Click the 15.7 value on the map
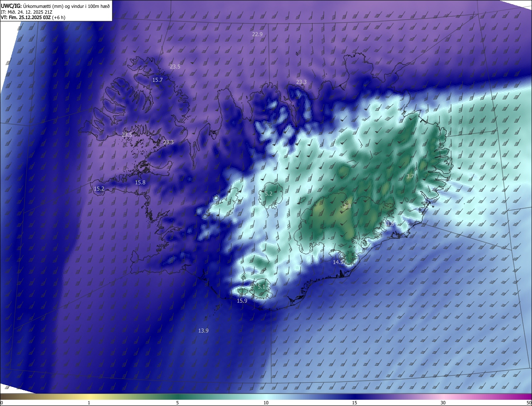Image resolution: width=532 pixels, height=406 pixels. [x=158, y=80]
